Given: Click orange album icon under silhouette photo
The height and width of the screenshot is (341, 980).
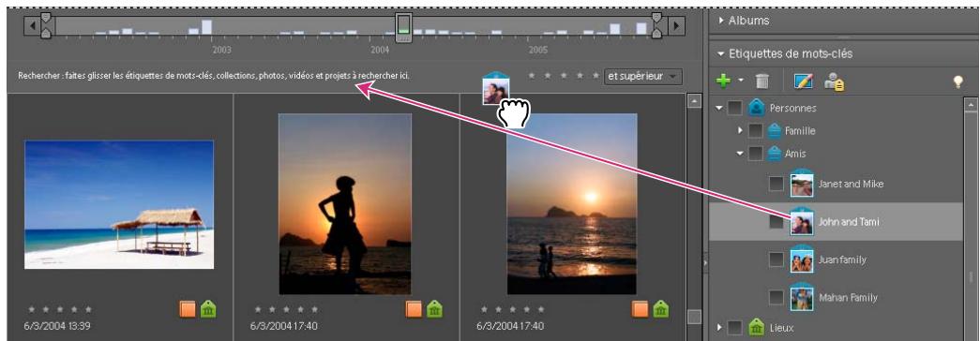Looking at the screenshot, I should (414, 309).
